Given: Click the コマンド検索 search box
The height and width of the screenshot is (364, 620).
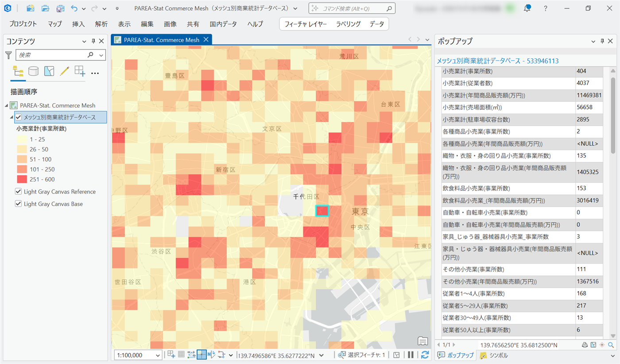Looking at the screenshot, I should click(x=351, y=8).
